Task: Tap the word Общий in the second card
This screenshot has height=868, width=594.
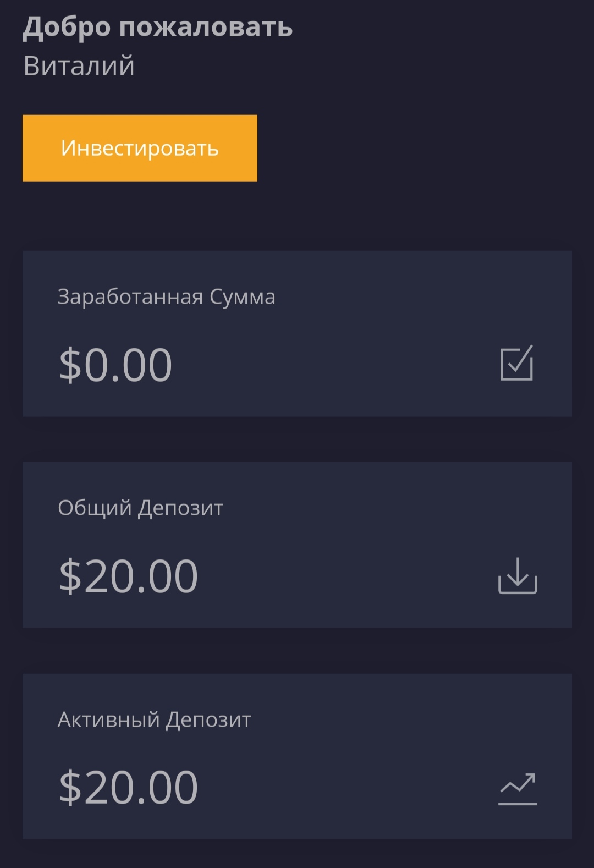Action: (95, 508)
